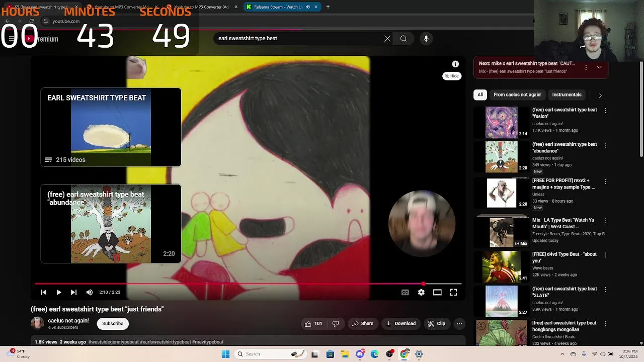Image resolution: width=644 pixels, height=362 pixels.
Task: Show more filter chips with arrow
Action: point(600,95)
